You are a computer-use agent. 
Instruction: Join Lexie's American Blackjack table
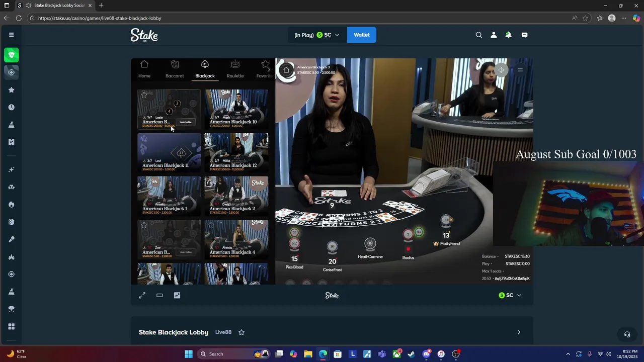coord(186,122)
